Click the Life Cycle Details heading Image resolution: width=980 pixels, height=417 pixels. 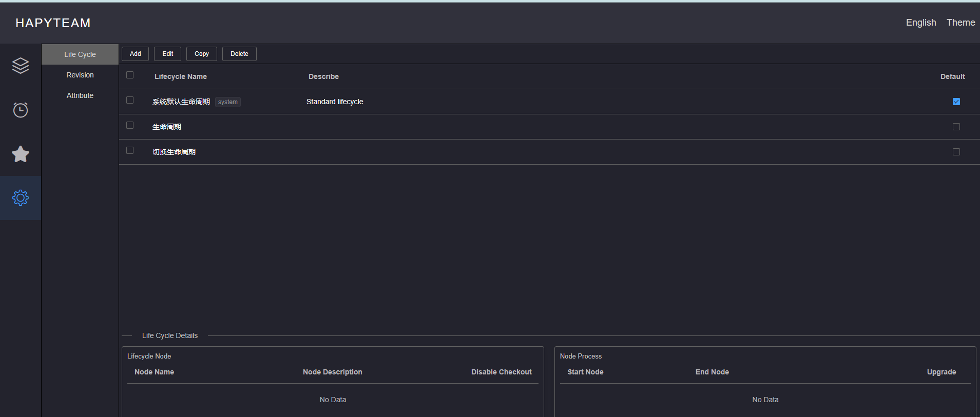[x=170, y=335]
